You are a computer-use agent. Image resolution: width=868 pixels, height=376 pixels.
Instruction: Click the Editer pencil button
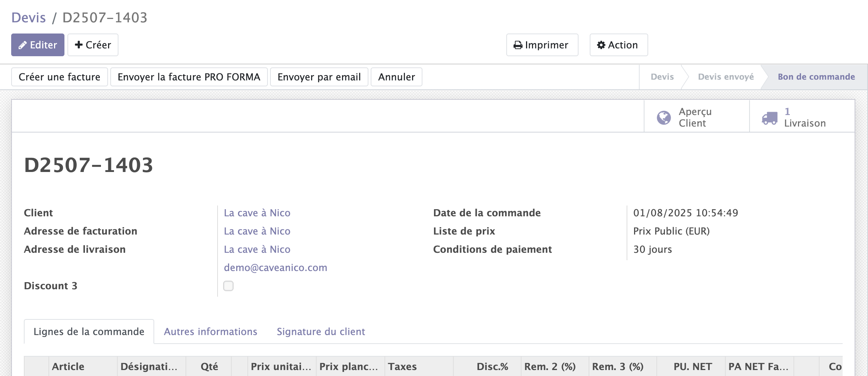(38, 45)
